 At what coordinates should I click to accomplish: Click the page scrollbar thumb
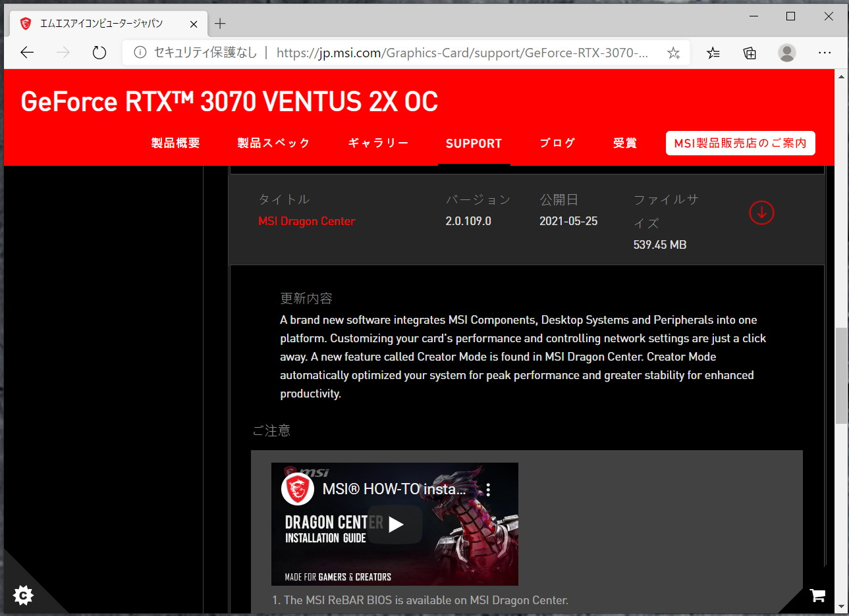click(841, 375)
